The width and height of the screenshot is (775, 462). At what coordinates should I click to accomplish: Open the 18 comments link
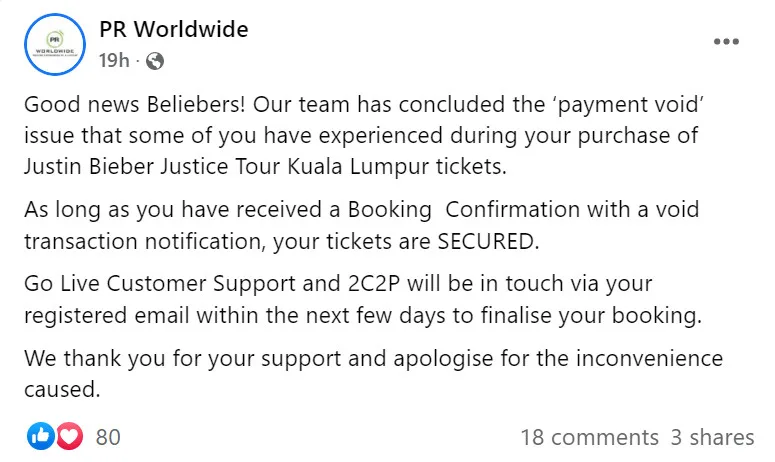click(590, 437)
